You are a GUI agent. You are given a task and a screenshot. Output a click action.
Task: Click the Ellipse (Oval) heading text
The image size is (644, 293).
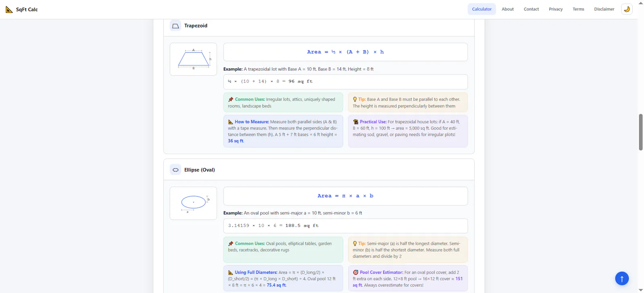click(x=200, y=170)
